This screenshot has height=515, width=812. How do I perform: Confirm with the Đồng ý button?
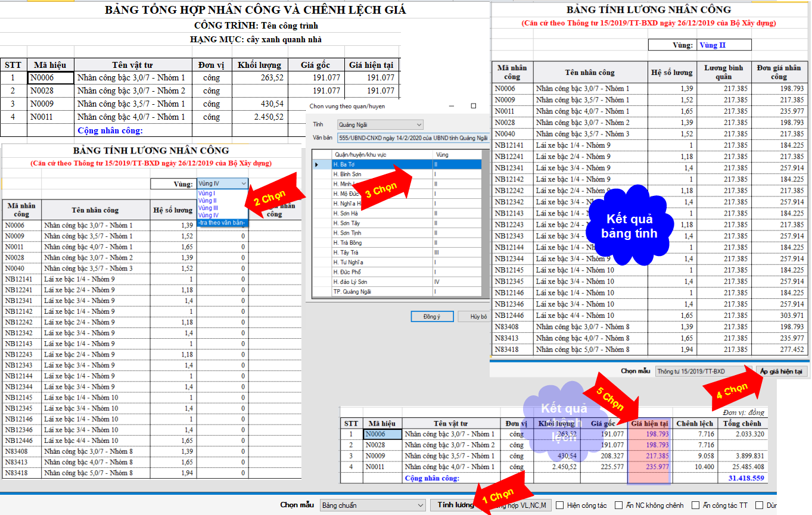(431, 317)
